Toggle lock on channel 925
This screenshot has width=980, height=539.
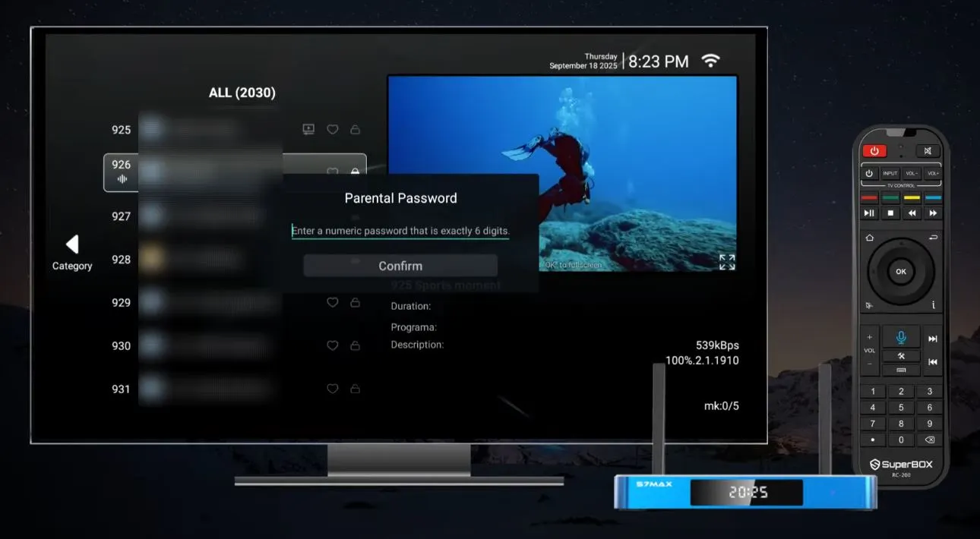(x=355, y=130)
